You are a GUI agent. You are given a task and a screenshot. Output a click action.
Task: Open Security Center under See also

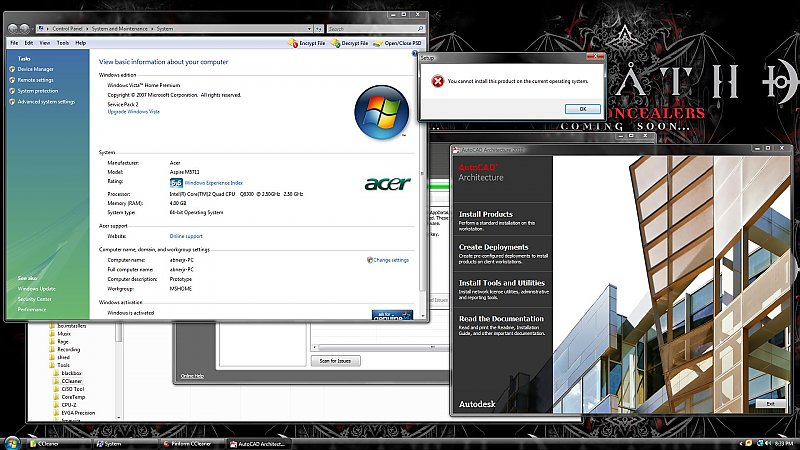(35, 299)
